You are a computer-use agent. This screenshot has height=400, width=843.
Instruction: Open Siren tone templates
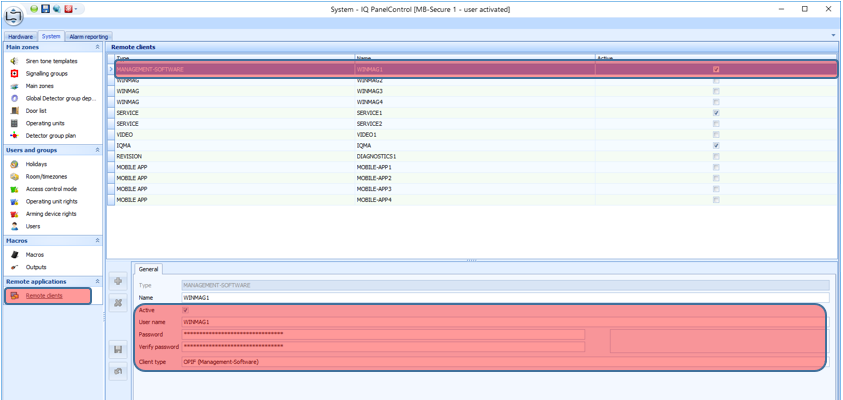52,61
